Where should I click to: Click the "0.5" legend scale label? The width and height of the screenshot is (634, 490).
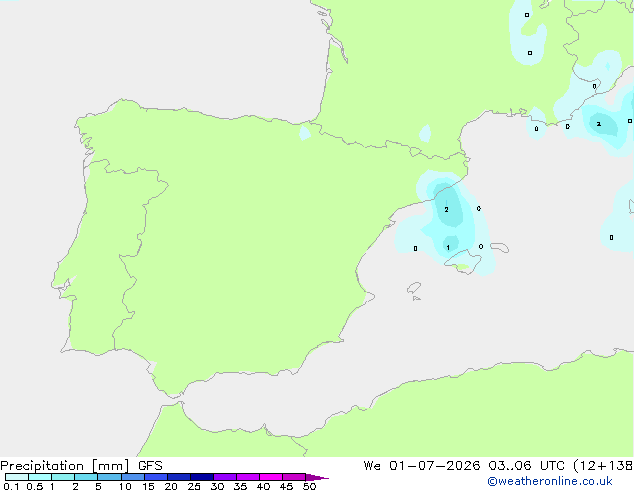(35, 486)
